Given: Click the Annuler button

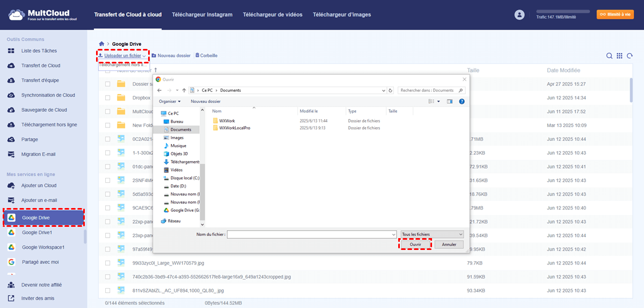Looking at the screenshot, I should pyautogui.click(x=449, y=245).
